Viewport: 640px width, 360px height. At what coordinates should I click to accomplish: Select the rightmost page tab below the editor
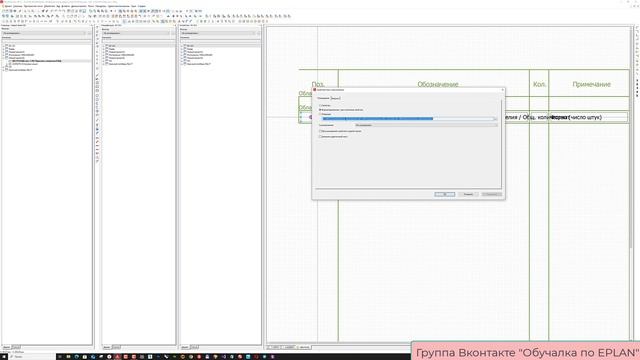click(304, 347)
